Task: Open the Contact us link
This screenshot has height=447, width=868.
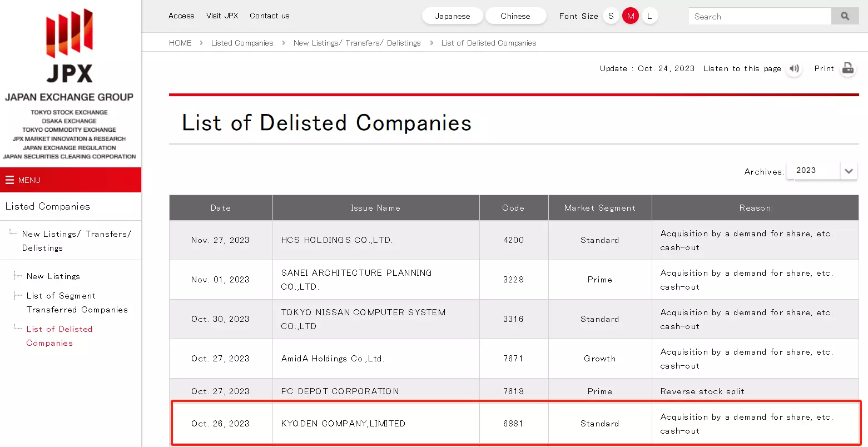Action: coord(269,16)
